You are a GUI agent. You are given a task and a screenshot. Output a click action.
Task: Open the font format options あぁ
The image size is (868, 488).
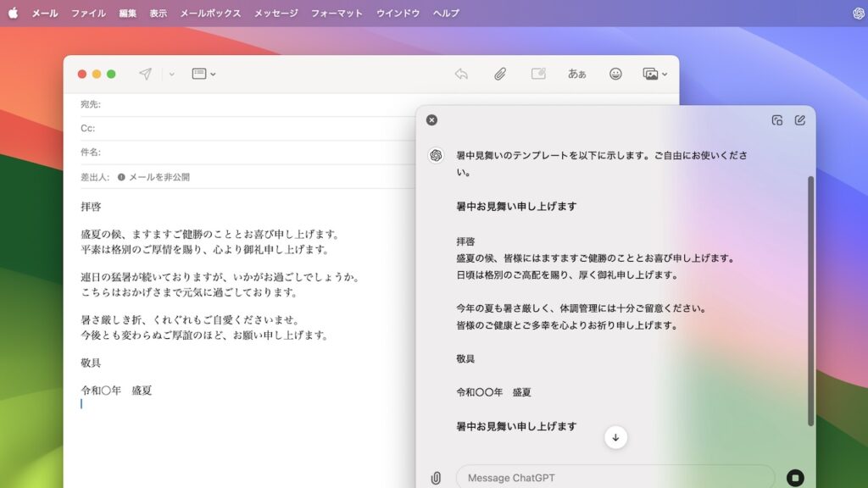coord(576,74)
